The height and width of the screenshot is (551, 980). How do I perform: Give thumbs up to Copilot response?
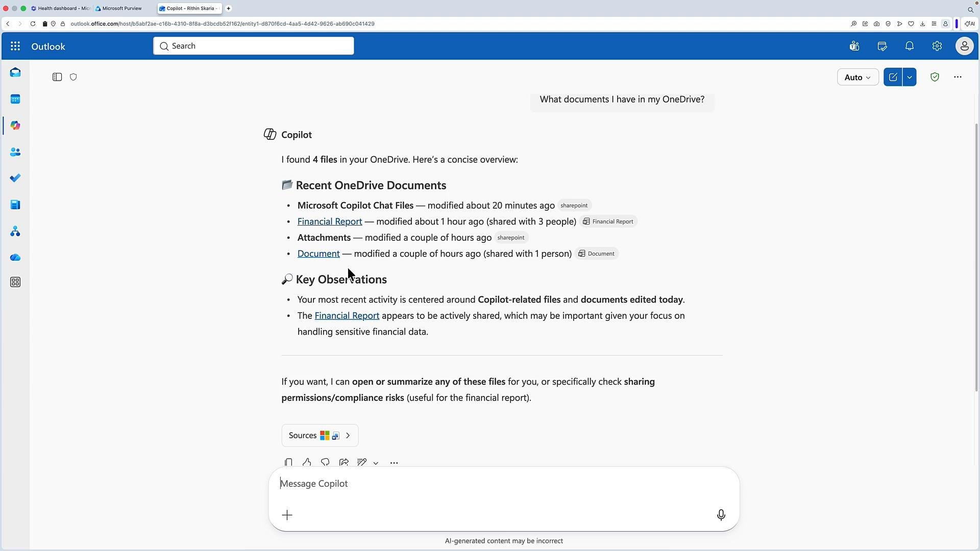click(307, 462)
